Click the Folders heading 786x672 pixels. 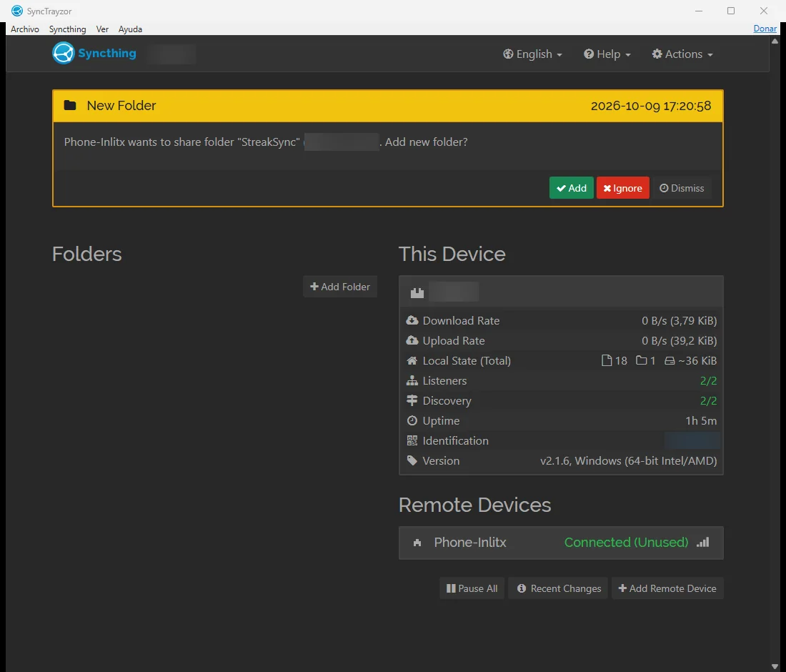tap(86, 254)
